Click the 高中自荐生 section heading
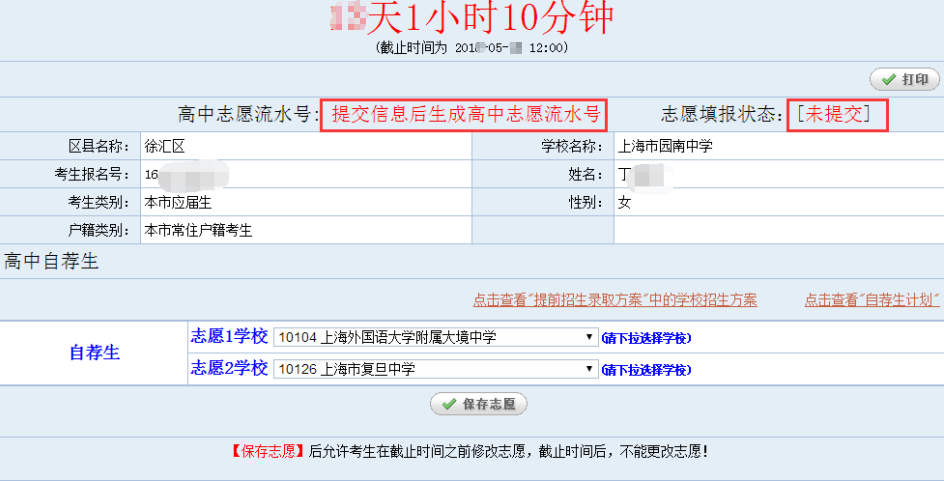 click(51, 262)
